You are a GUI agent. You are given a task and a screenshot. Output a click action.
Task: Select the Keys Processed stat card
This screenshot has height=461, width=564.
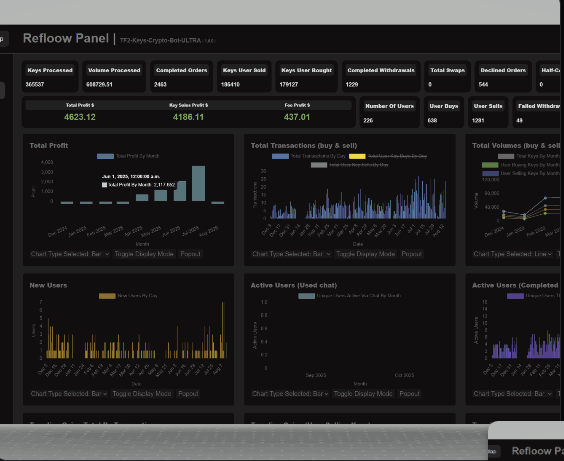[50, 77]
